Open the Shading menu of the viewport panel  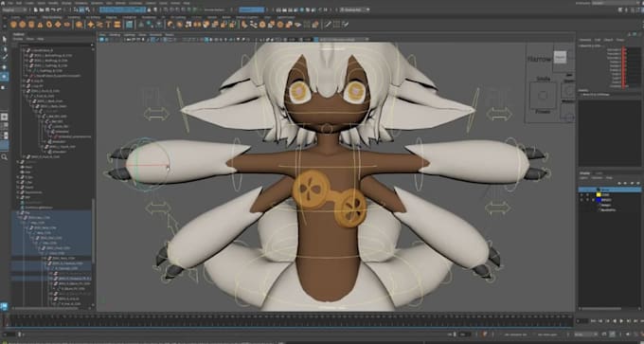pos(115,35)
